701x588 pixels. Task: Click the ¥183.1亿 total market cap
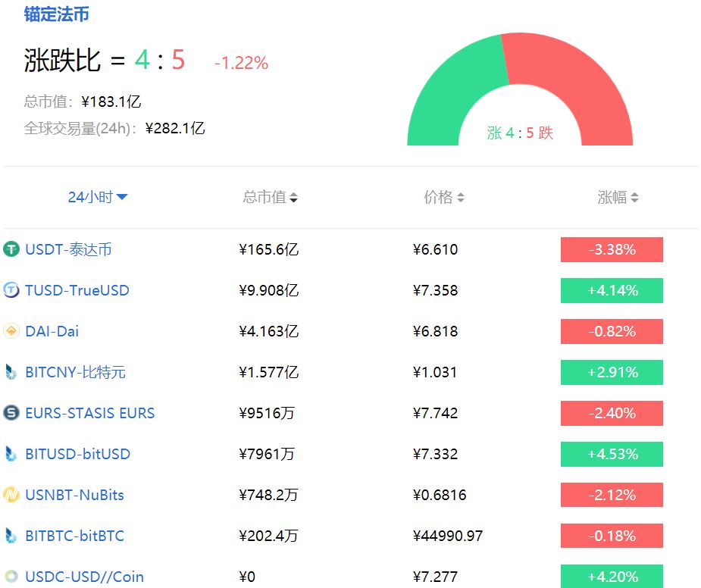pos(111,102)
